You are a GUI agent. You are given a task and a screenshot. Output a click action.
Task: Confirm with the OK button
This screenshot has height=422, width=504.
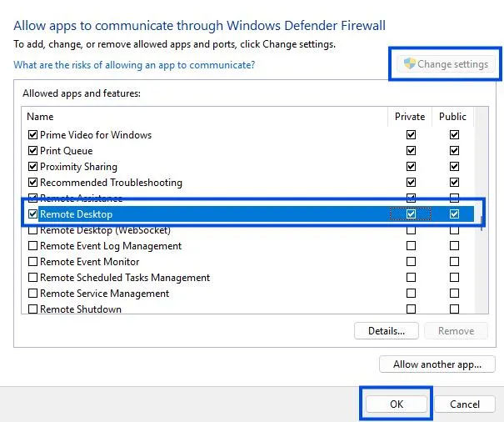click(397, 404)
